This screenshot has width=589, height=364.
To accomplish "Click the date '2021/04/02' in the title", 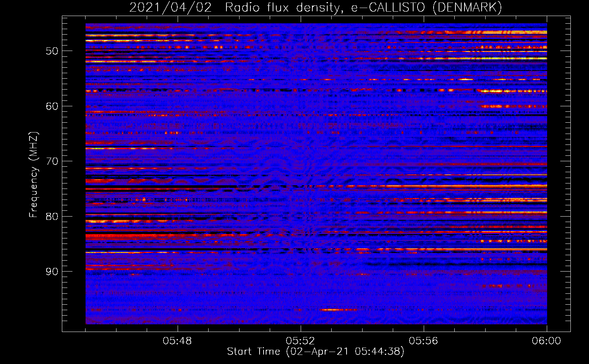I will [x=170, y=8].
